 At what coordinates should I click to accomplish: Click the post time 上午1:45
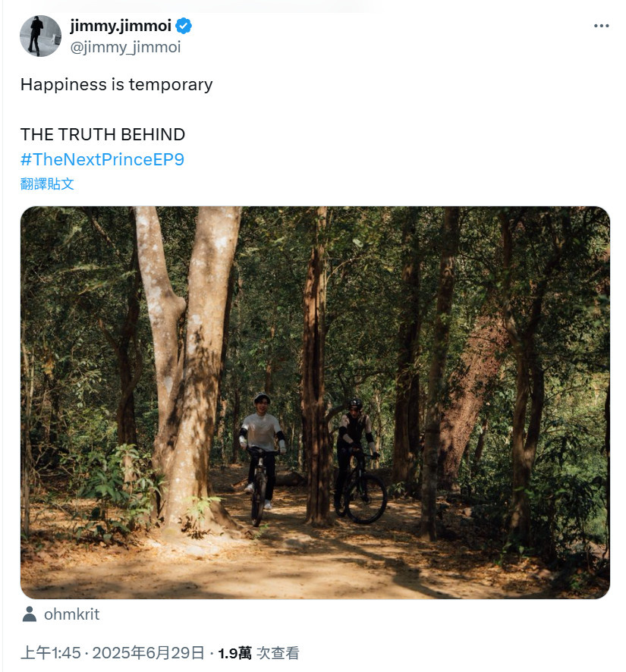[51, 653]
